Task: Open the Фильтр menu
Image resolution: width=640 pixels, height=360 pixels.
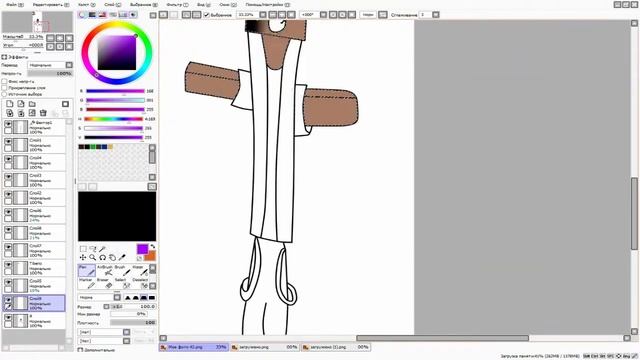Action: 177,4
